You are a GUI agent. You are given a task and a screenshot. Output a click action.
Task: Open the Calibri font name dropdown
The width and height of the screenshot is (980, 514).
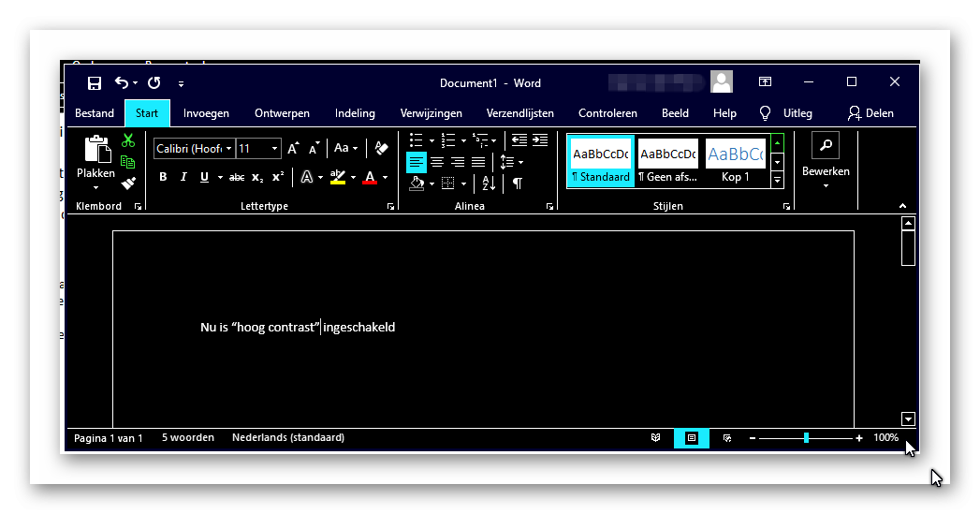(228, 148)
